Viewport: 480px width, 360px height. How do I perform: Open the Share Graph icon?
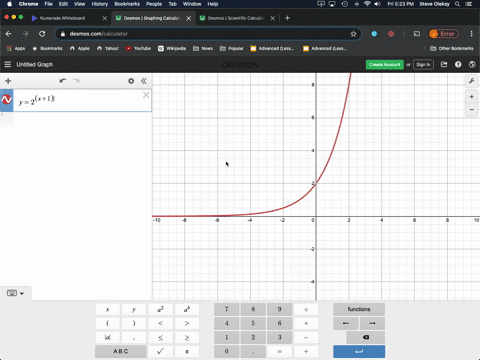coord(444,64)
